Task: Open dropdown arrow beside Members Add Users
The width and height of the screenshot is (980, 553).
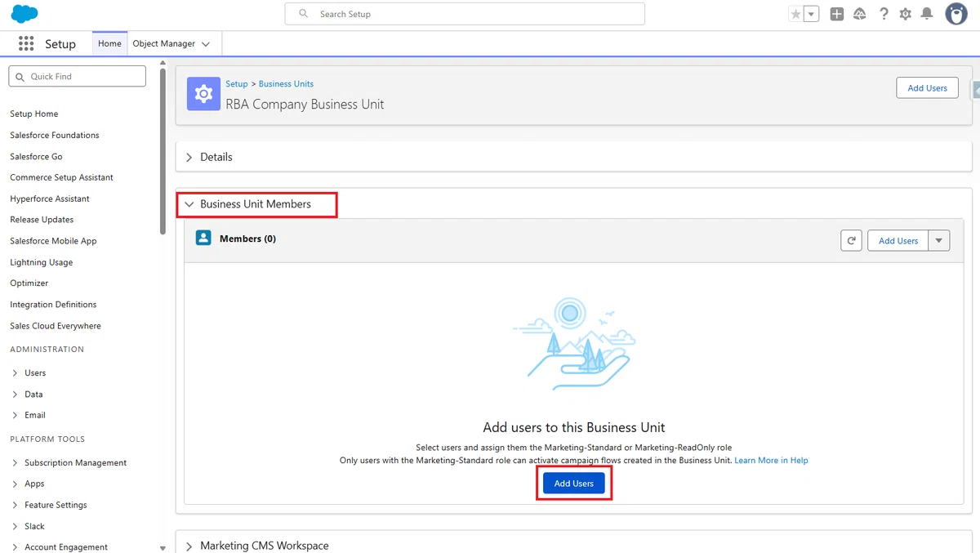Action: [939, 241]
